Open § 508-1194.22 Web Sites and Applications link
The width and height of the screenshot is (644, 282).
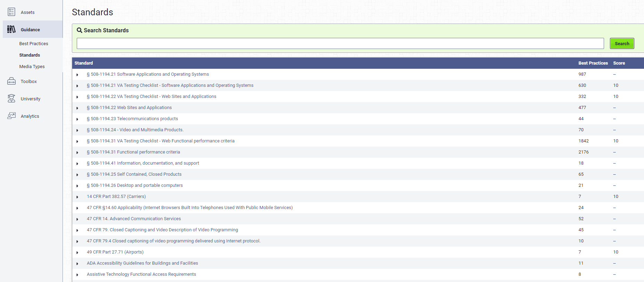coord(129,108)
